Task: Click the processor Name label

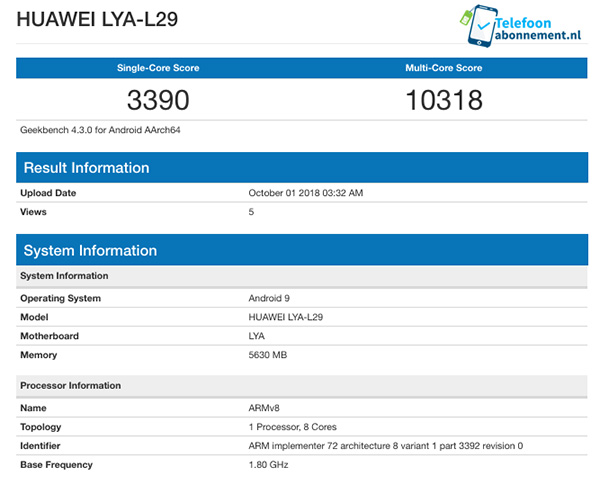Action: pos(33,408)
